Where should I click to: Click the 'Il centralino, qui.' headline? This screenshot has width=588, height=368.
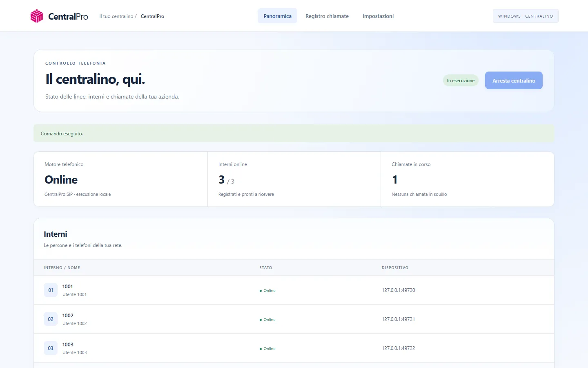[95, 79]
